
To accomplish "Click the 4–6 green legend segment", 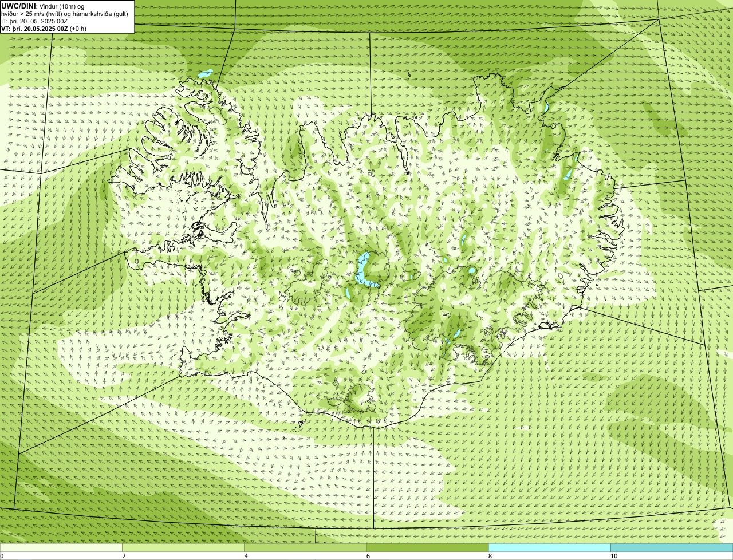I will [305, 548].
